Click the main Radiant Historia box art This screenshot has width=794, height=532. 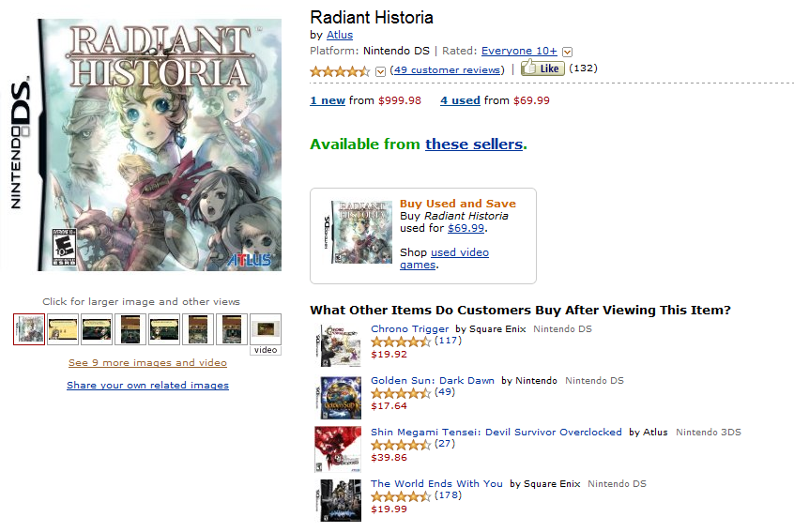pyautogui.click(x=160, y=144)
